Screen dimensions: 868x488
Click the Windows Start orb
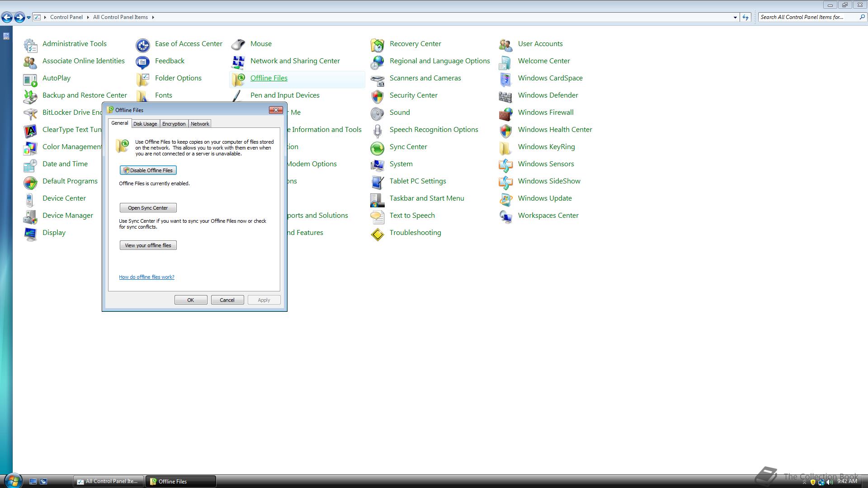pyautogui.click(x=13, y=480)
